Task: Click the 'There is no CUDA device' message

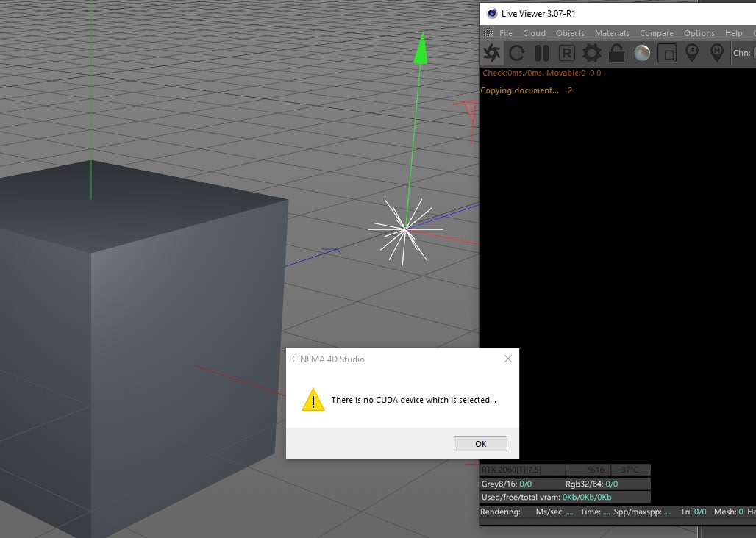Action: click(x=414, y=400)
